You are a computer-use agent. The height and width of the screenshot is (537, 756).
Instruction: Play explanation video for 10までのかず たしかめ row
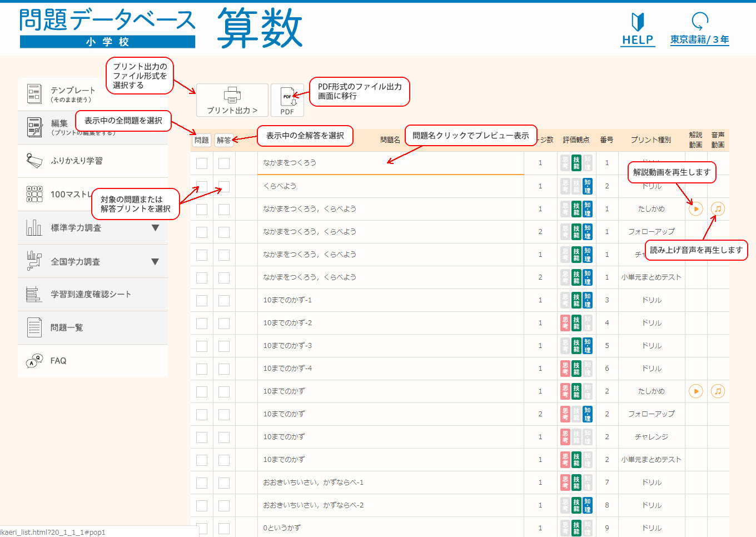pyautogui.click(x=695, y=391)
